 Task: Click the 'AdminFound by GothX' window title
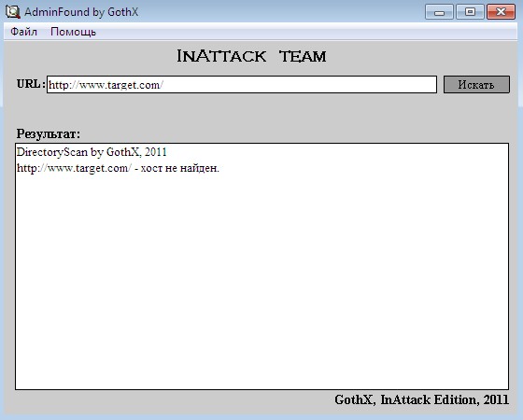(81, 12)
